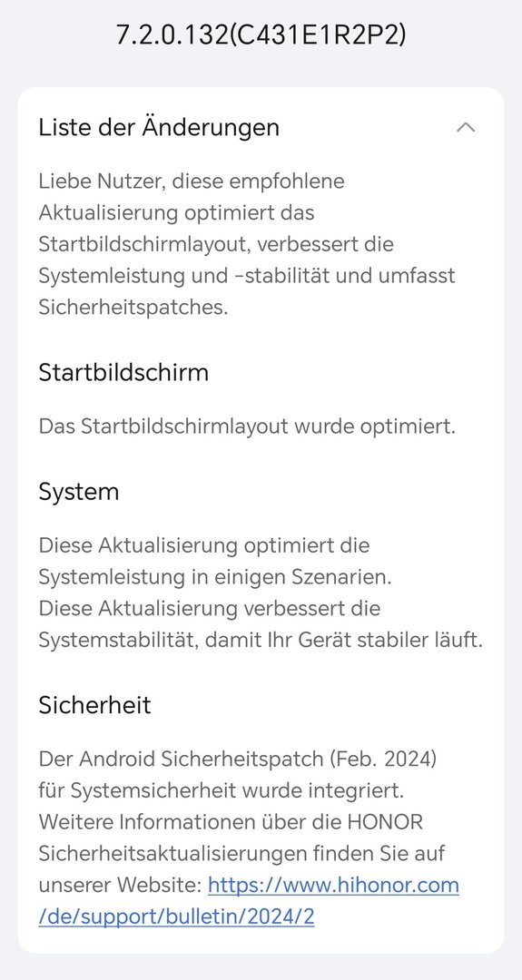Collapse the Liste der Änderungen chevron
The image size is (522, 980).
click(466, 128)
